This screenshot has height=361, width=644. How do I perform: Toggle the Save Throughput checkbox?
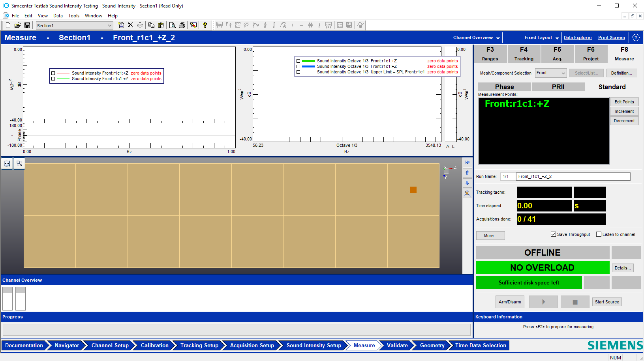pos(554,234)
